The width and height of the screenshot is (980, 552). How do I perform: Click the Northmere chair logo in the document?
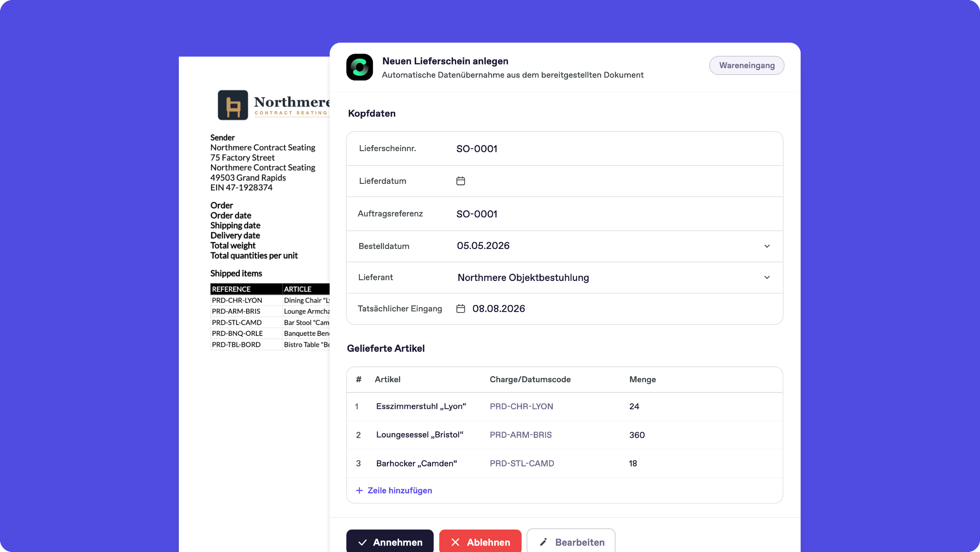pyautogui.click(x=233, y=105)
